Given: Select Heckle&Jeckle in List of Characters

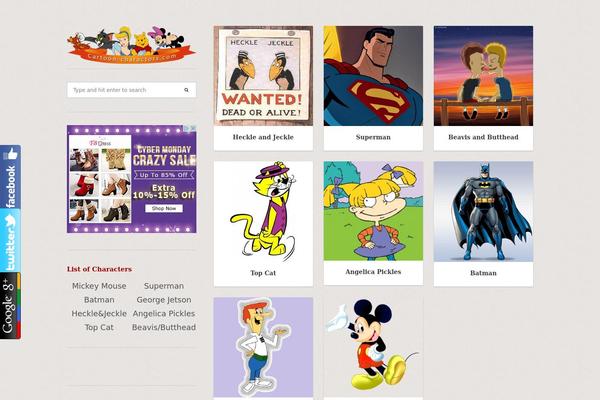Looking at the screenshot, I should (99, 313).
